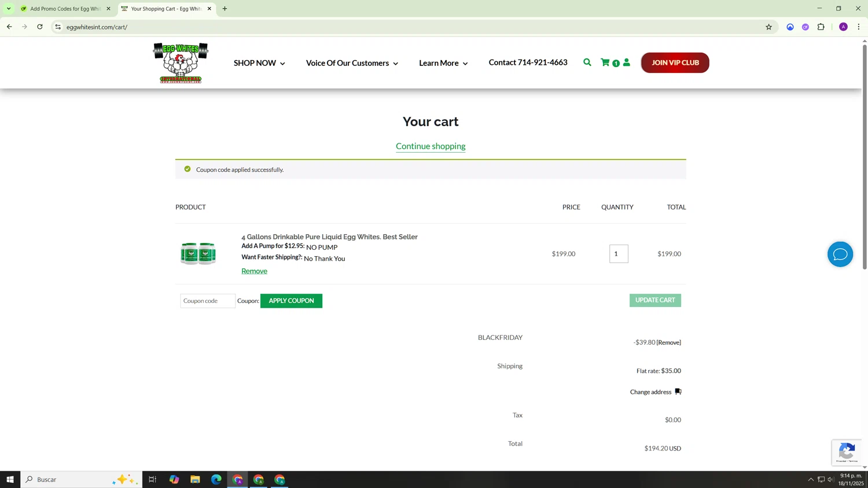Image resolution: width=868 pixels, height=488 pixels.
Task: Click the reCAPTCHA badge
Action: [x=847, y=452]
